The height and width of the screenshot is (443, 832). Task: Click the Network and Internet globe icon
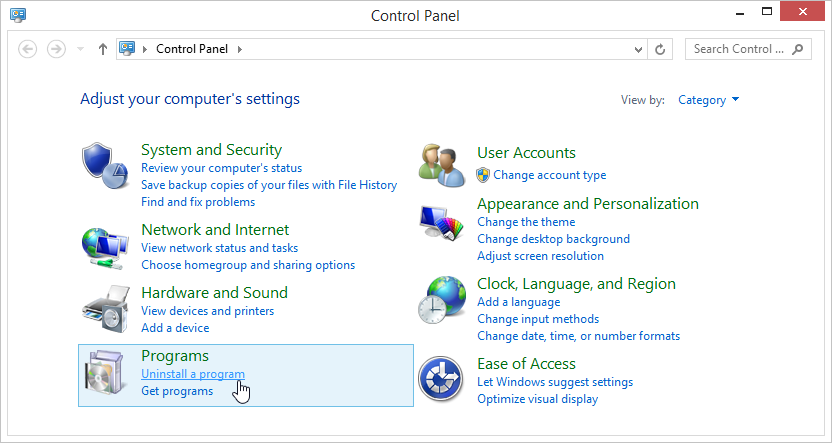tap(106, 248)
